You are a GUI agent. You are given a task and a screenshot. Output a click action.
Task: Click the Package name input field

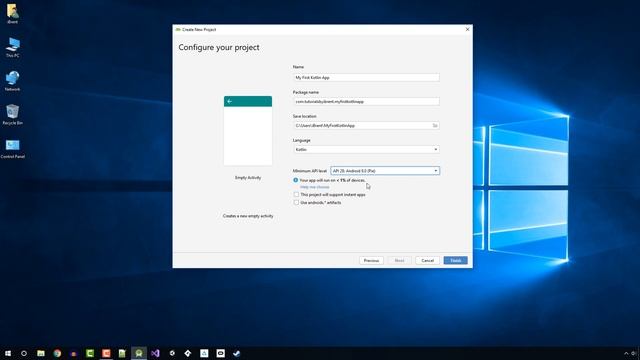pyautogui.click(x=366, y=102)
